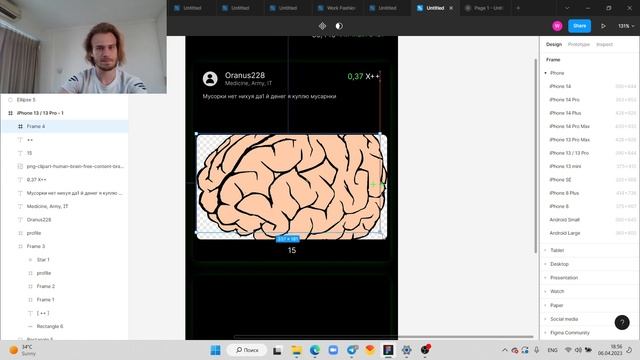Click the right panel vertical scrollbar
640x360 pixels.
pos(536,155)
